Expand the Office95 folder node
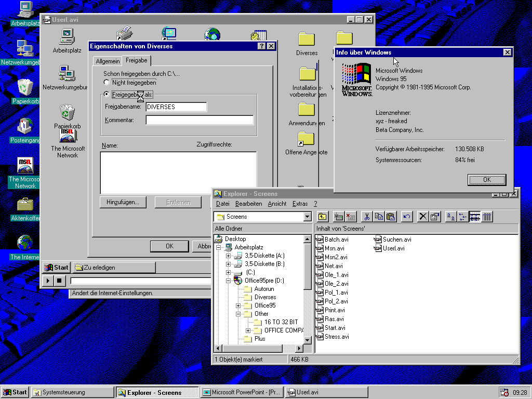Screen dimensions: 532x399 coord(238,305)
